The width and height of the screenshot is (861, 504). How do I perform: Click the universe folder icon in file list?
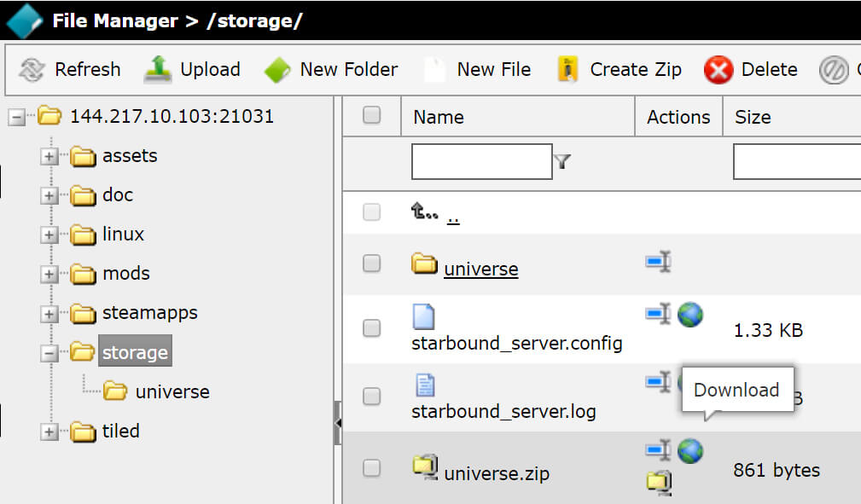pos(424,264)
